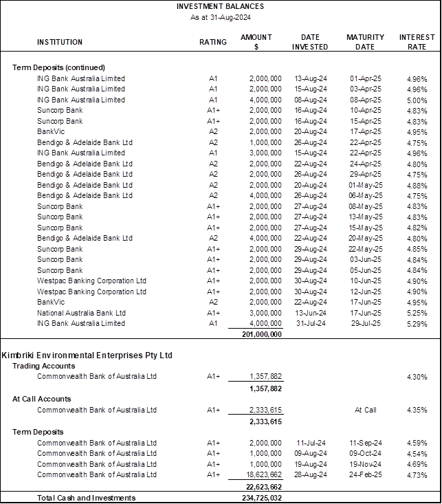Select maturity date 08-May-25

366,206
